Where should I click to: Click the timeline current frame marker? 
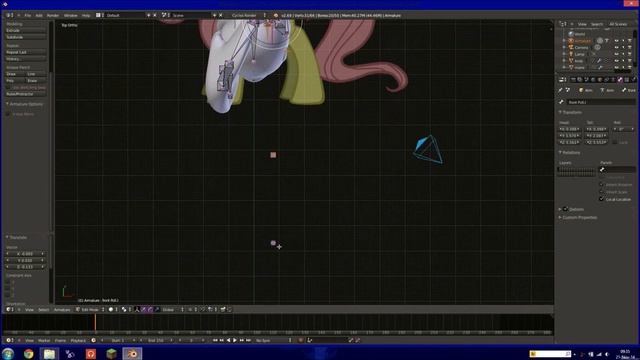tap(95, 322)
